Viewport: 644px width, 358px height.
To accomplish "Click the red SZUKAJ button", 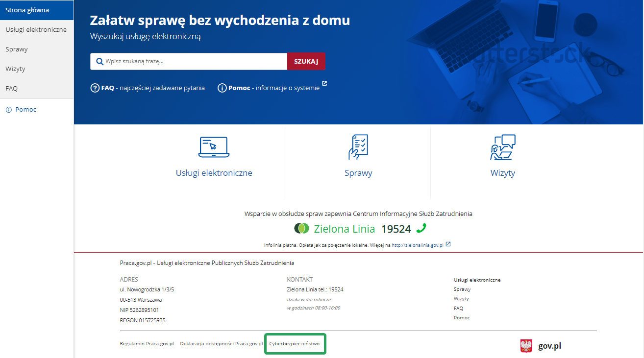I will click(x=306, y=62).
